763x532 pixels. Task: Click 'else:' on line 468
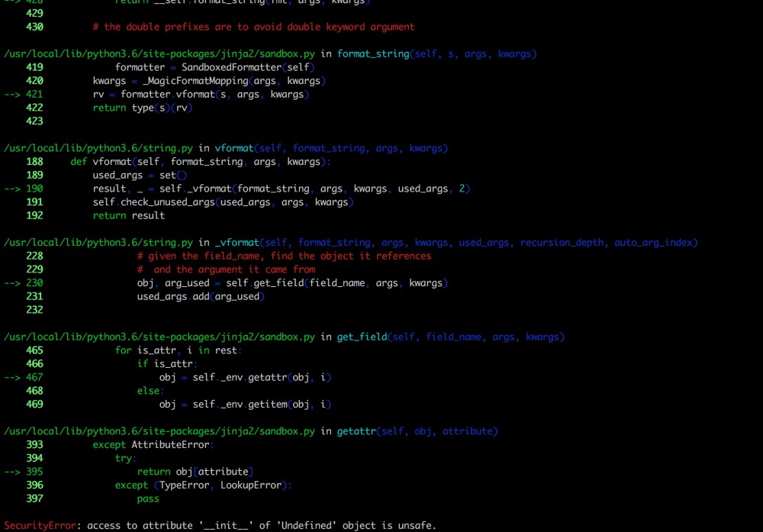tap(150, 391)
